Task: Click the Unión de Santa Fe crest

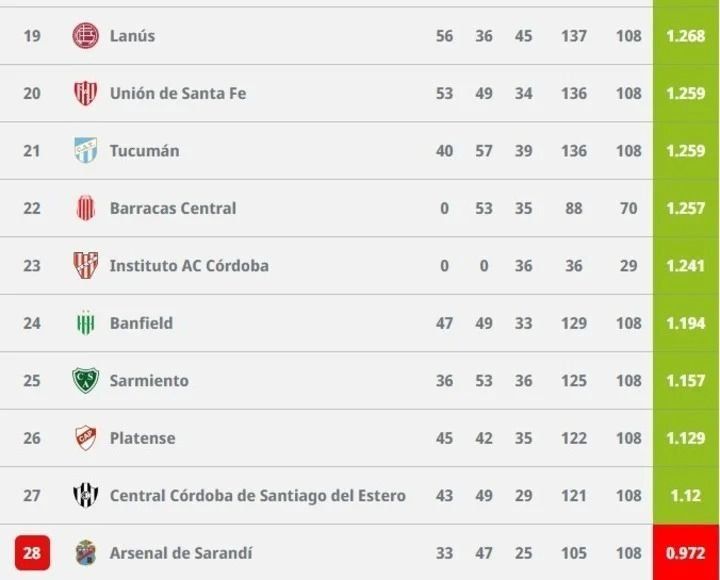Action: (x=86, y=93)
